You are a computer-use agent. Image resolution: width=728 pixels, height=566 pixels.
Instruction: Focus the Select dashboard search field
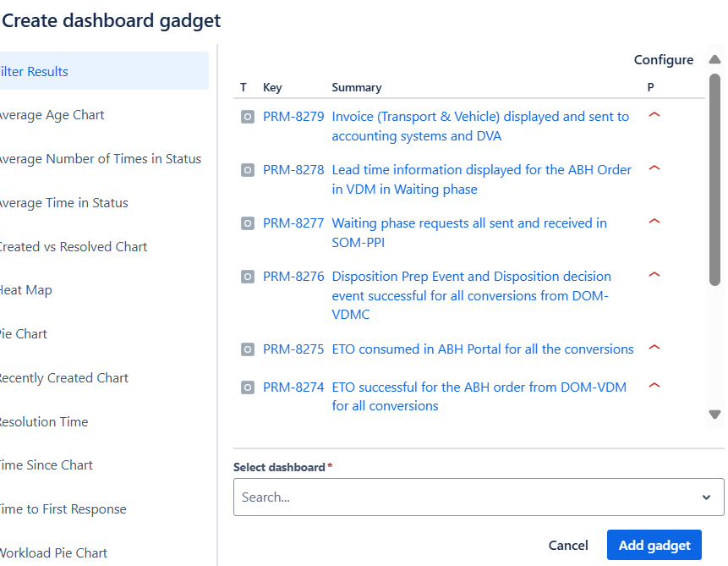click(x=465, y=497)
